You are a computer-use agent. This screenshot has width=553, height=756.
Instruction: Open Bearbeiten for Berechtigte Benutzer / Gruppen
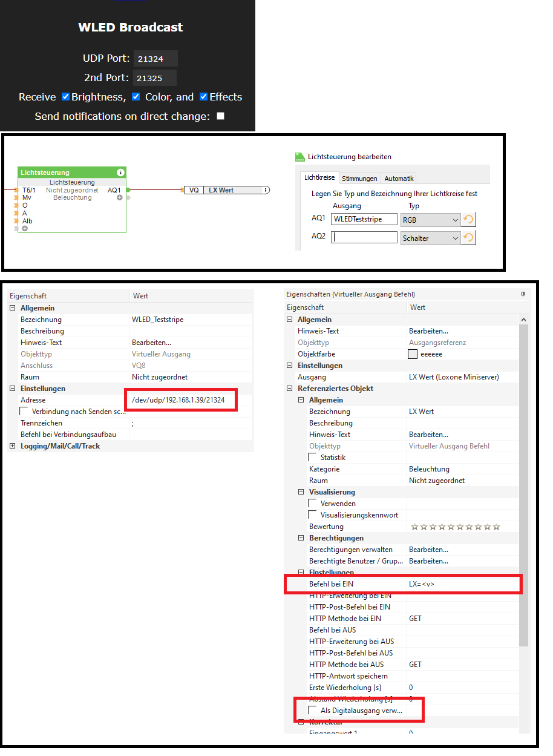[x=428, y=561]
